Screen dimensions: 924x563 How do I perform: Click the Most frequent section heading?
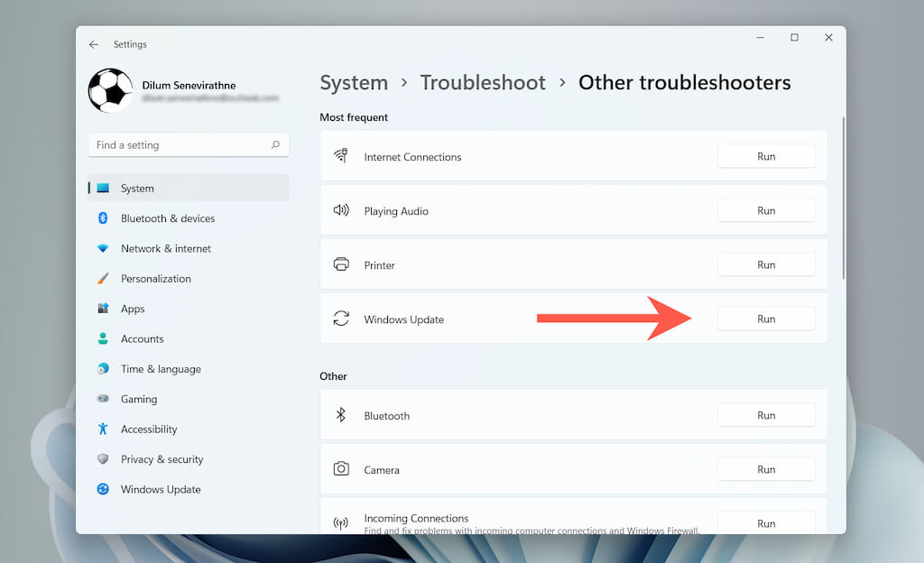(354, 117)
